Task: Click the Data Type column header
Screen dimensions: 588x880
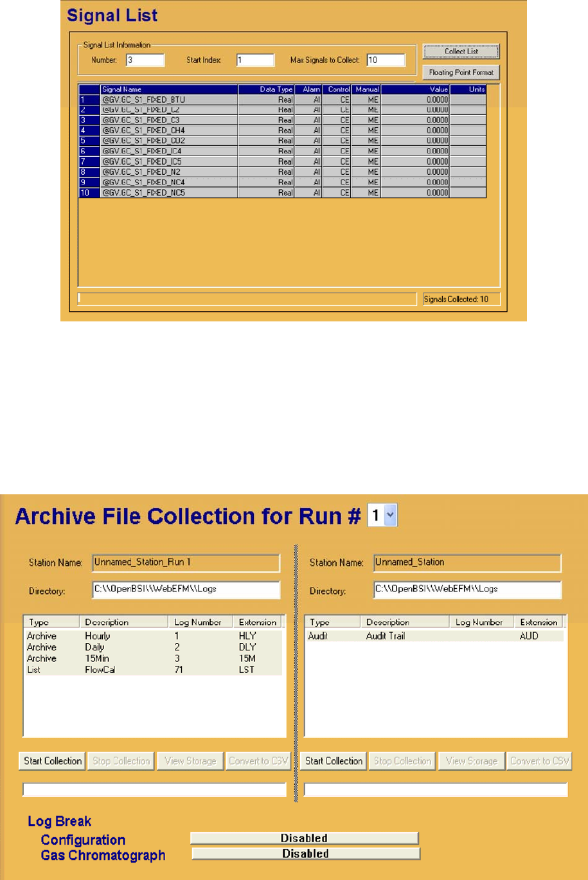Action: click(266, 89)
